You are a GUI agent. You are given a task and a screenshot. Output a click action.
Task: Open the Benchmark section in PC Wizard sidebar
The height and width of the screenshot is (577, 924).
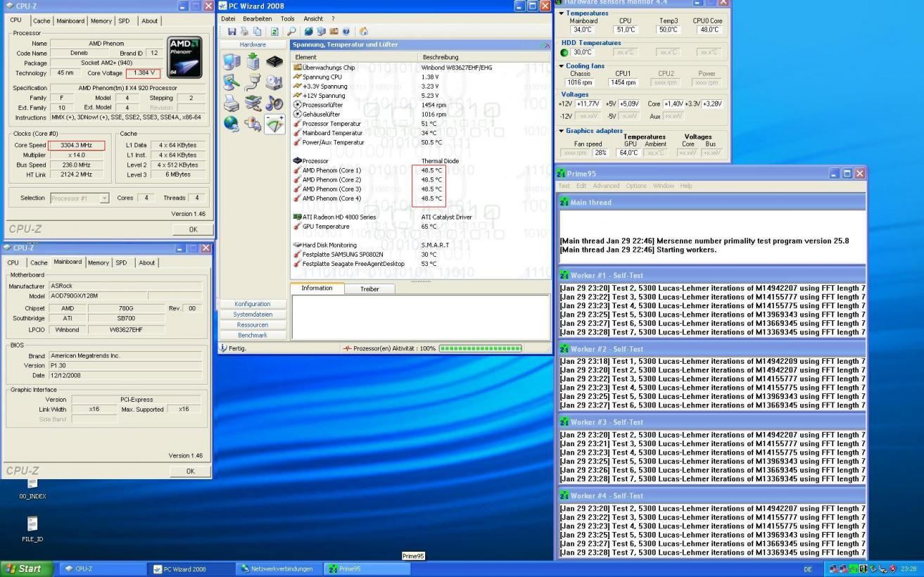[253, 335]
